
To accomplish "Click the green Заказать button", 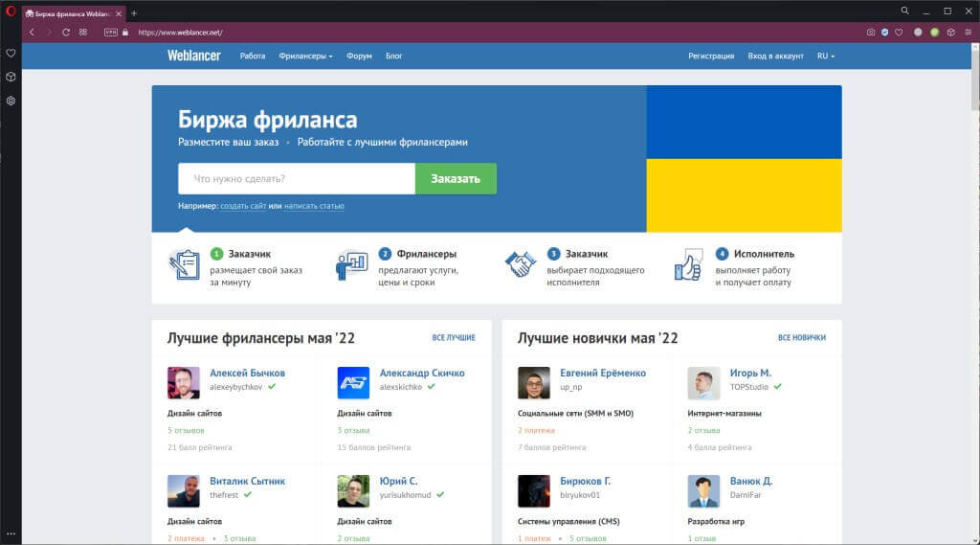I will pos(456,178).
